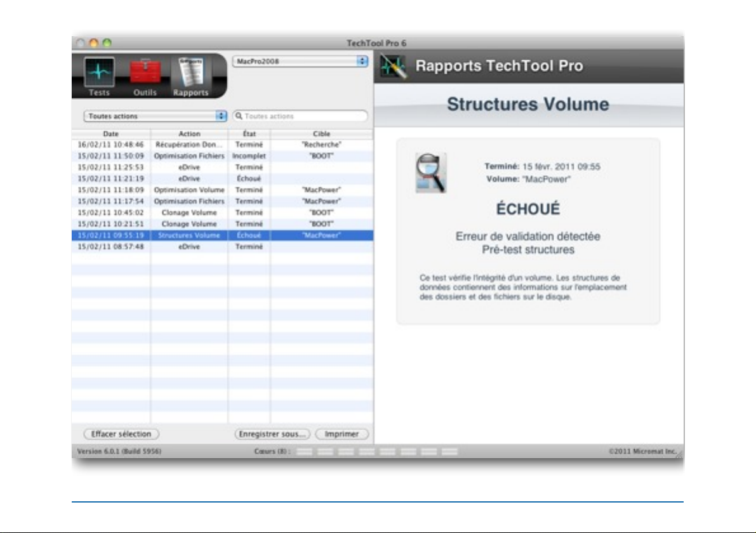
Task: Click the Optimisation Fichiers cell in the 11:17:54 row
Action: (189, 201)
